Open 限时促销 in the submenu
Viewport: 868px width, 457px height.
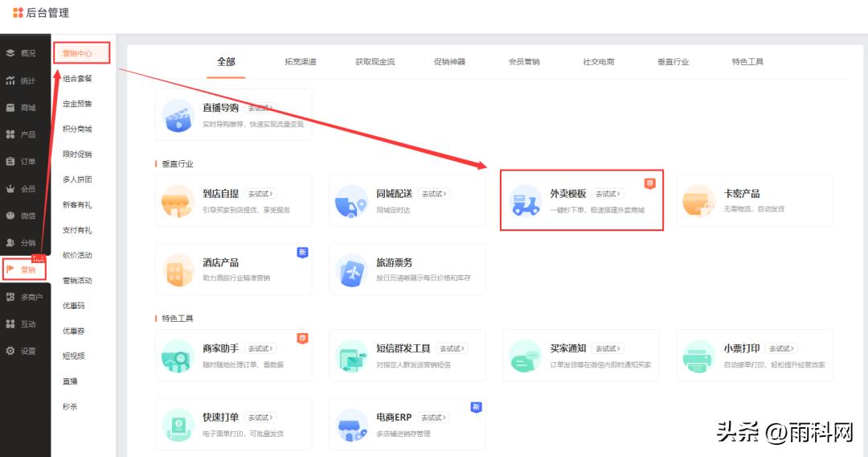coord(77,154)
